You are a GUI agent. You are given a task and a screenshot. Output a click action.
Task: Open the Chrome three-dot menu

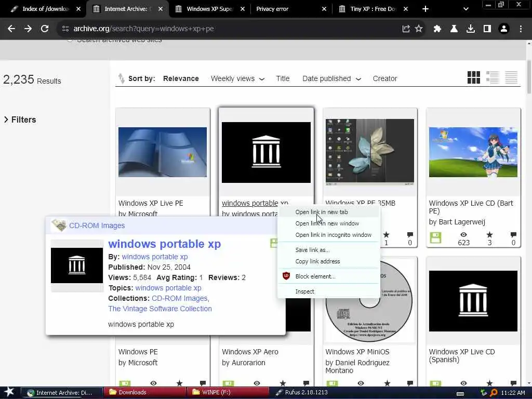(521, 29)
